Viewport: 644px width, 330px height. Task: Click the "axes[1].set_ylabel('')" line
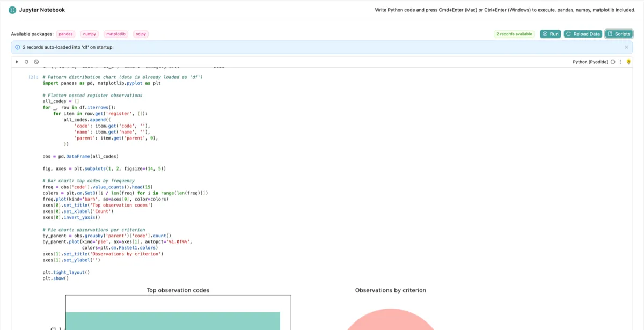tap(71, 260)
